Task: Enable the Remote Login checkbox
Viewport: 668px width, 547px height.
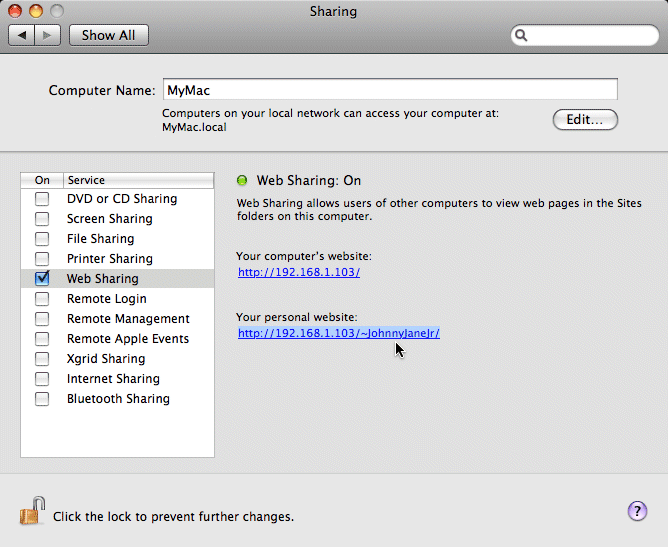Action: tap(42, 299)
